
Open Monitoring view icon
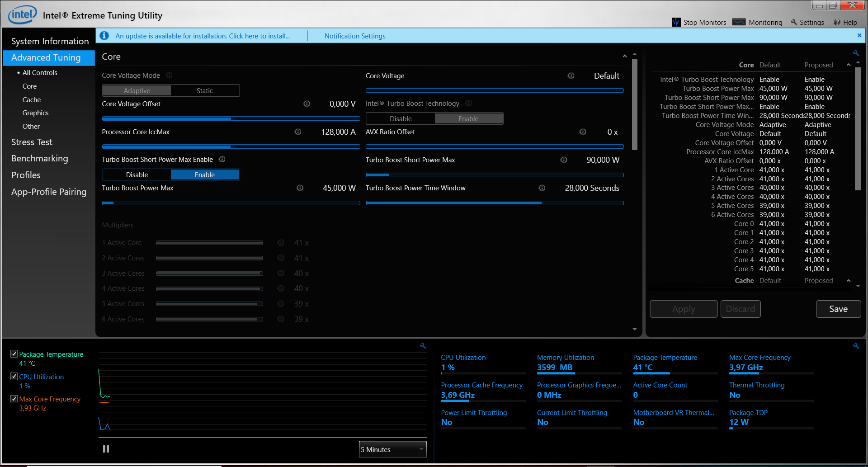tap(739, 22)
